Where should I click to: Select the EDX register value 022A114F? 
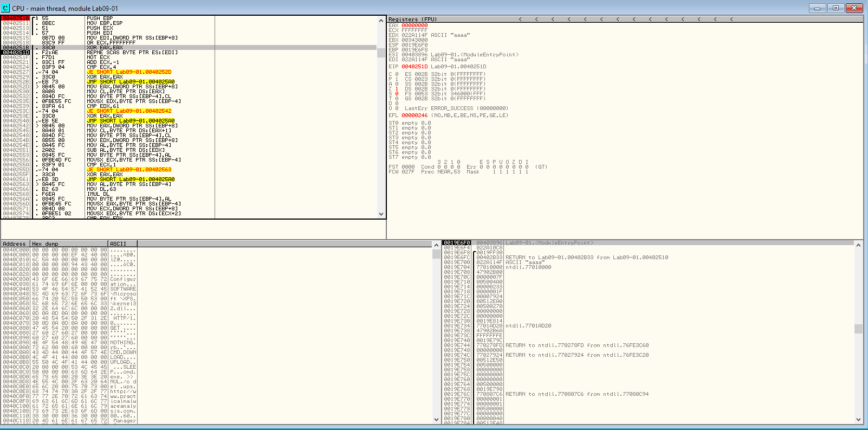414,35
